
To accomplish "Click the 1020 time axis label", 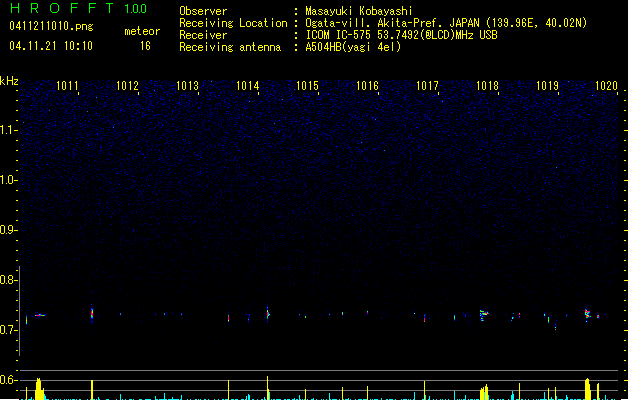I will 607,86.
